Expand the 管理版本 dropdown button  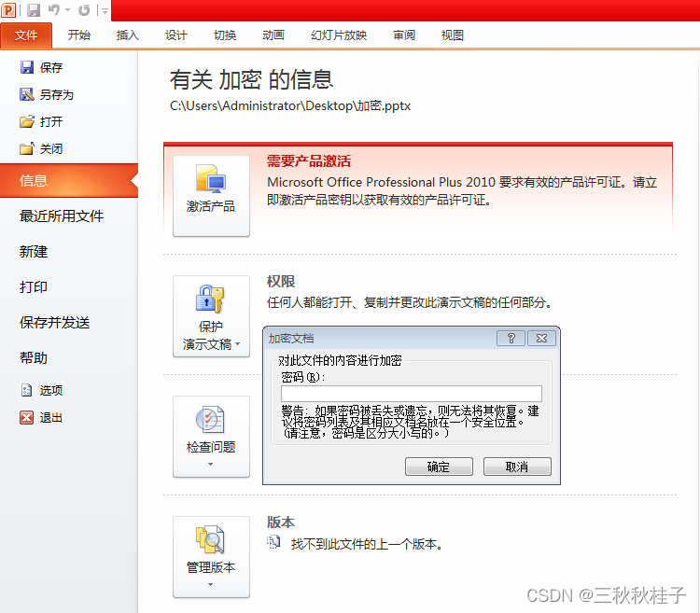[211, 557]
